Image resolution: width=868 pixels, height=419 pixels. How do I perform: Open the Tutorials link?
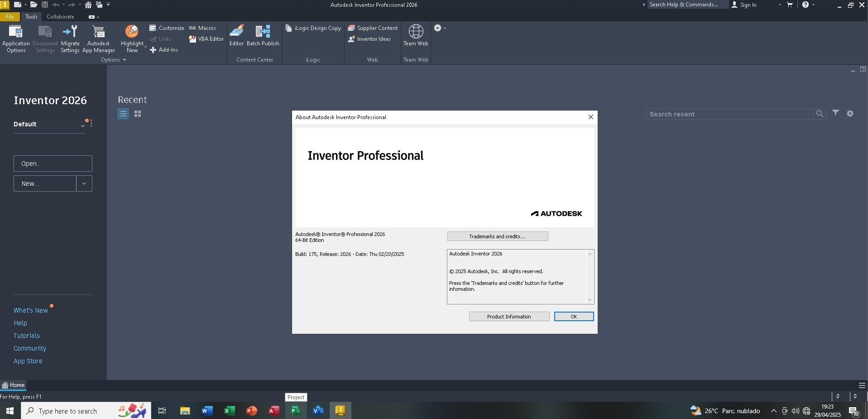coord(27,336)
